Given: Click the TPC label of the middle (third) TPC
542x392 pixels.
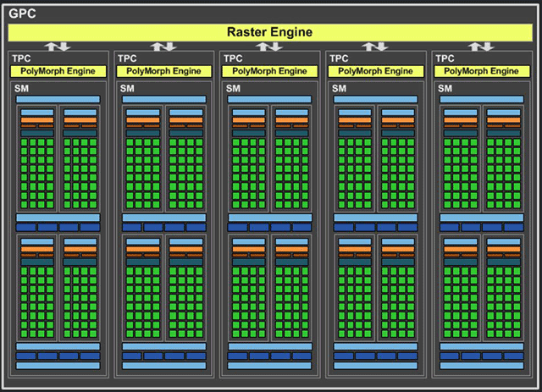Looking at the screenshot, I should 233,58.
